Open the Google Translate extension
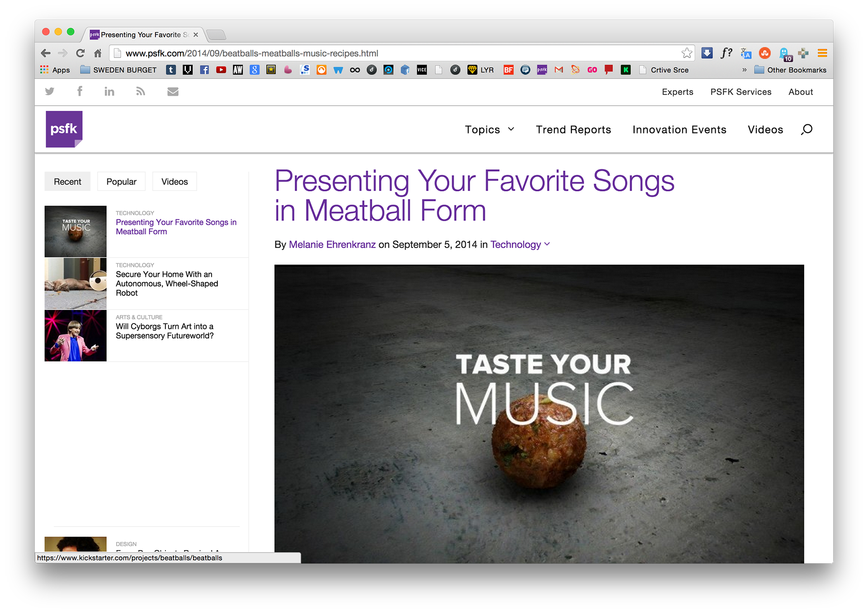 click(745, 53)
